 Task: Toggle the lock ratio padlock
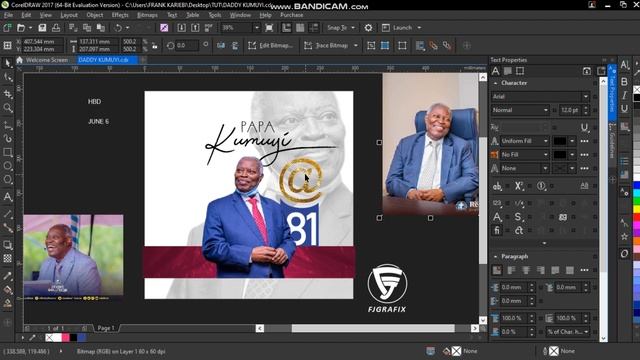[155, 45]
